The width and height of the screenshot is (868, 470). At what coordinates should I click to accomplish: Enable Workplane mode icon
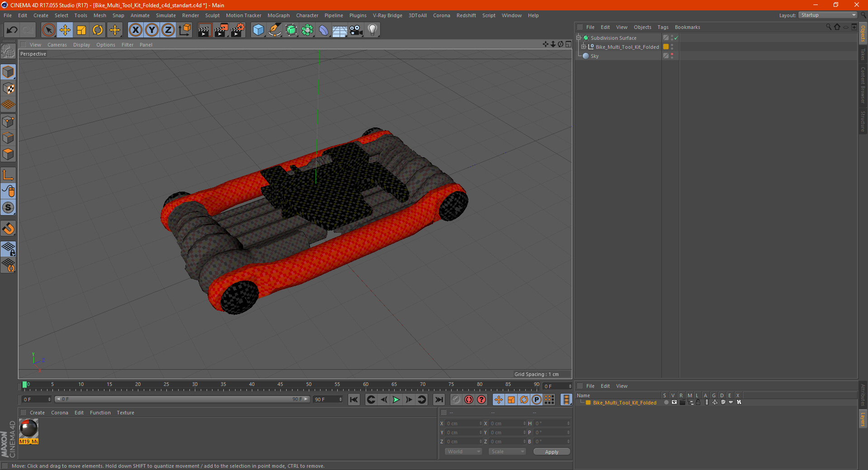point(9,105)
